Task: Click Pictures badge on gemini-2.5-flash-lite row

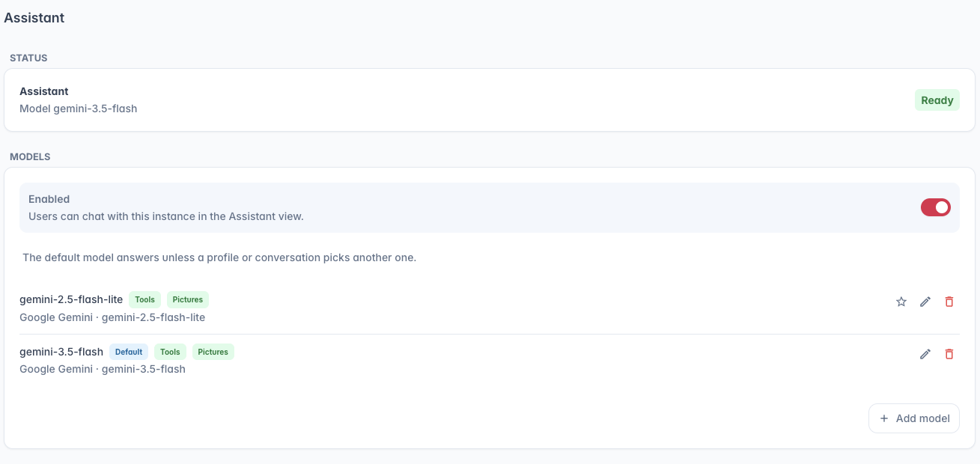Action: (188, 299)
